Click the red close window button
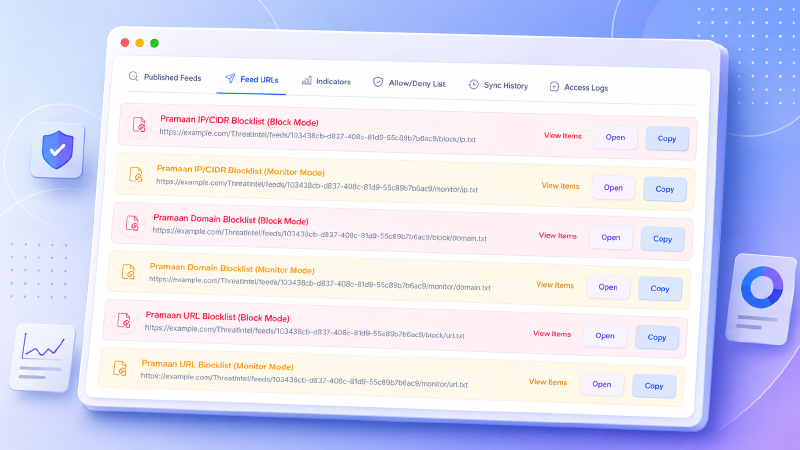800x450 pixels. click(124, 42)
